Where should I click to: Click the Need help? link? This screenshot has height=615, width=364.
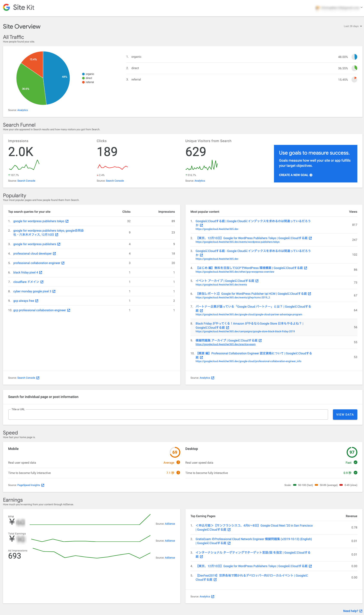click(x=350, y=611)
